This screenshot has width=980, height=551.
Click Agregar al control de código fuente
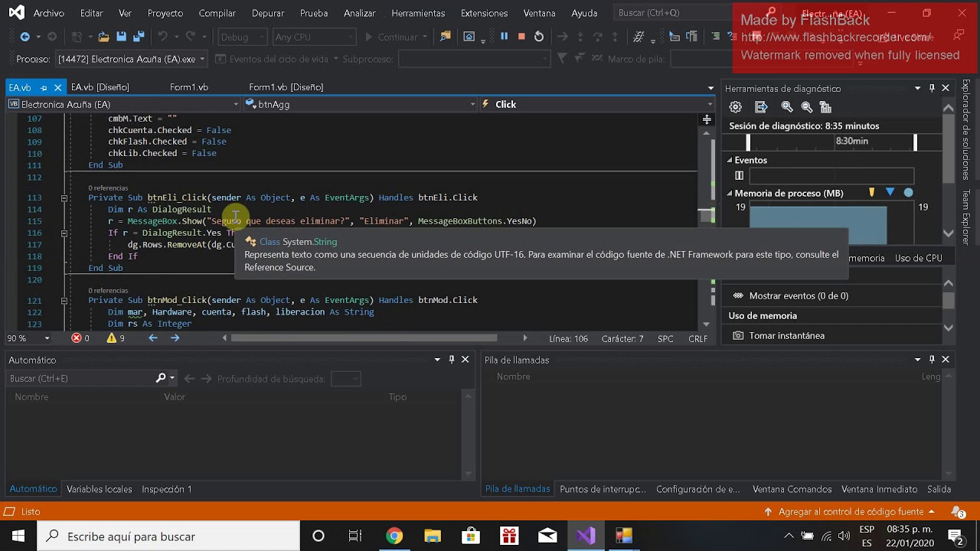tap(850, 511)
